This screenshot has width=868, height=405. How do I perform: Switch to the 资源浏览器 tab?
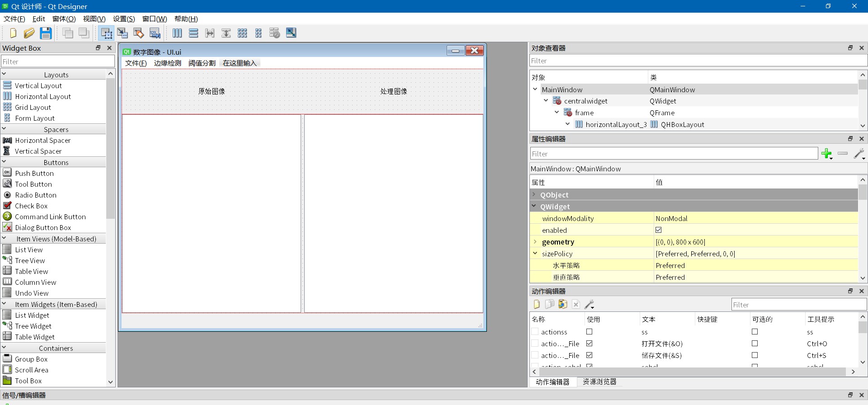(x=599, y=382)
